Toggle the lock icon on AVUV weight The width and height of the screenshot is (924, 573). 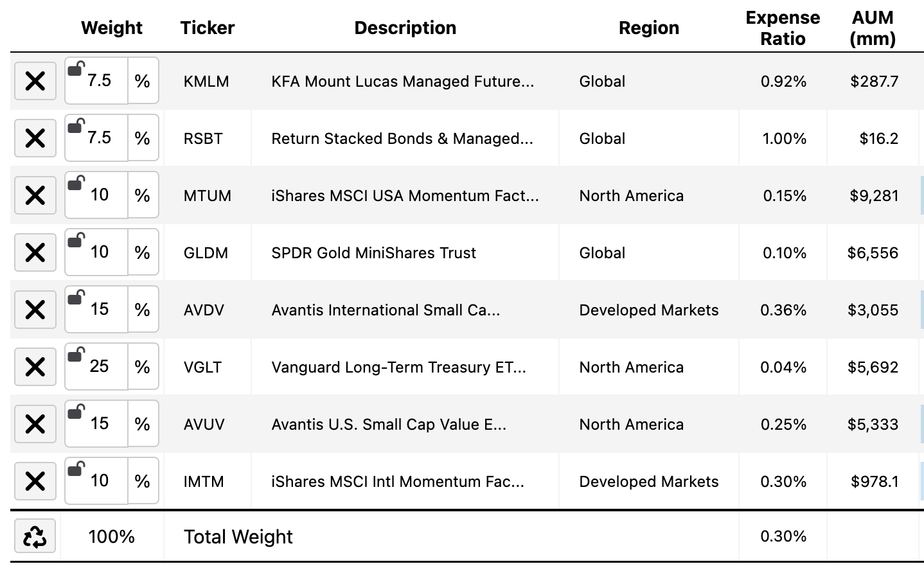point(76,411)
